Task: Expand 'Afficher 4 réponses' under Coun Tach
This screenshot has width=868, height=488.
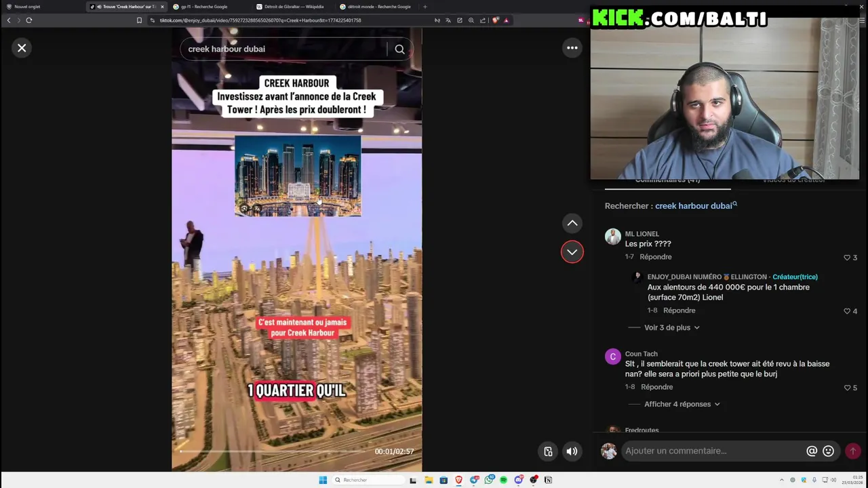Action: (682, 404)
